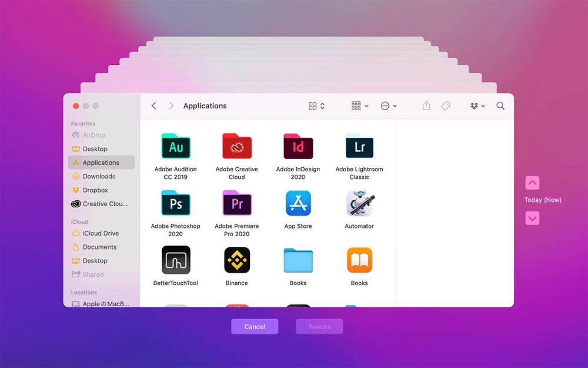Select the Adobe Creative Cloud folder icon

tap(237, 147)
